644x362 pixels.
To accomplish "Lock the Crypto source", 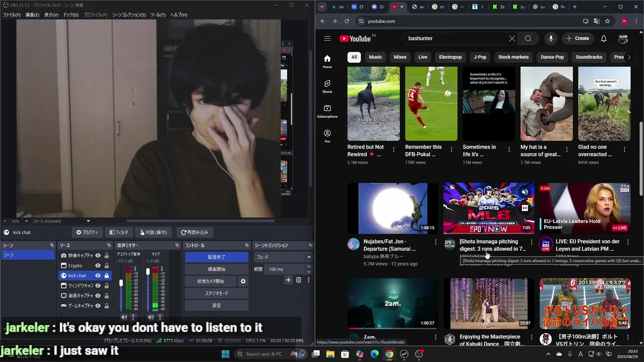I will [107, 265].
